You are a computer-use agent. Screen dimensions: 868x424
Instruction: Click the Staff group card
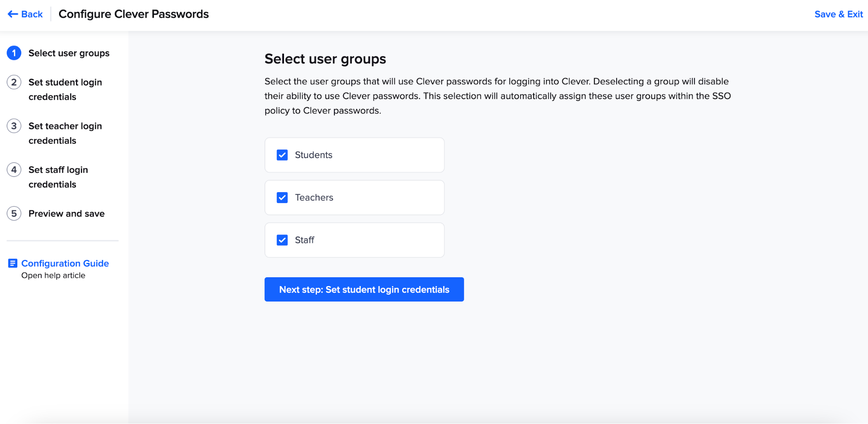coord(354,240)
